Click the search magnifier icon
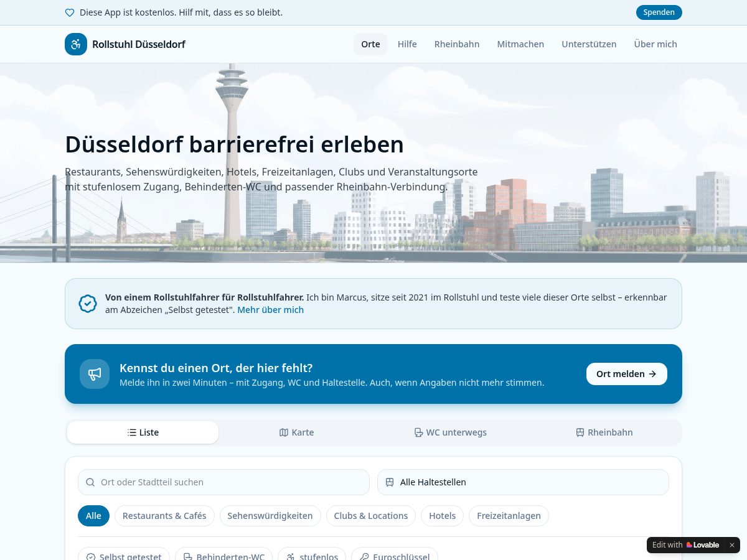747x560 pixels. (x=90, y=482)
